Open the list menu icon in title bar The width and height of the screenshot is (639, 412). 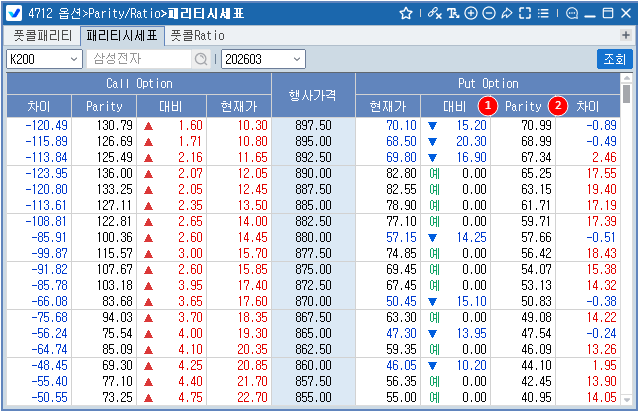pyautogui.click(x=542, y=13)
